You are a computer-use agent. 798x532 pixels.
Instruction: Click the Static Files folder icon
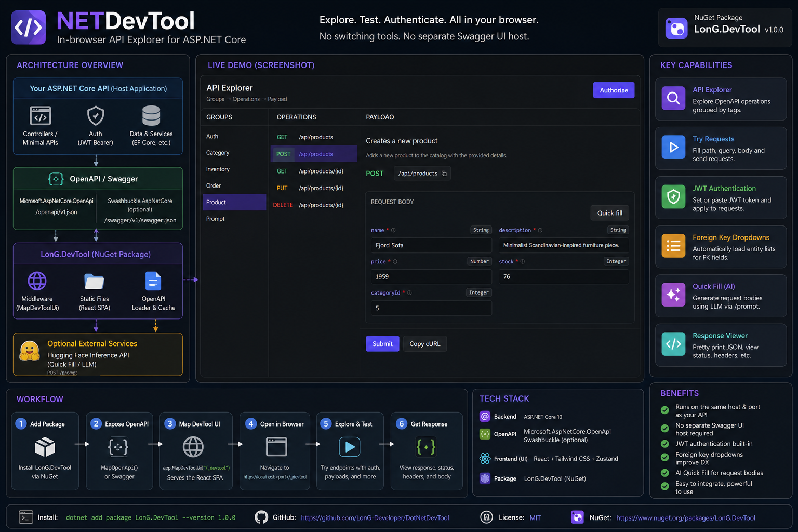(x=94, y=281)
